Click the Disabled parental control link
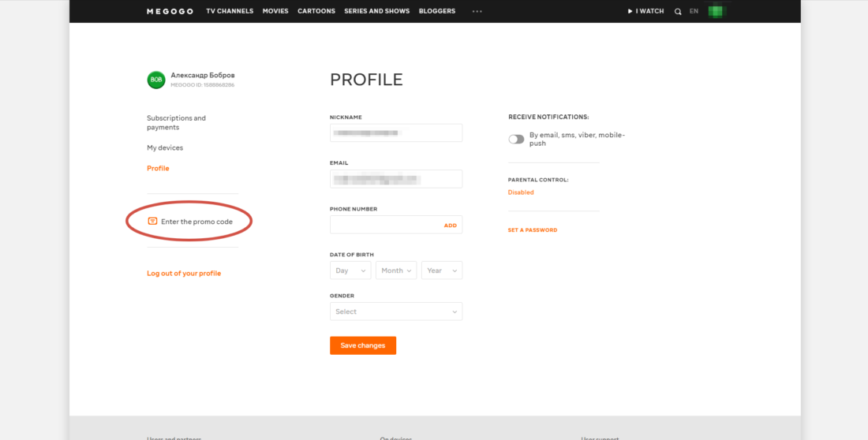The image size is (868, 440). point(521,192)
